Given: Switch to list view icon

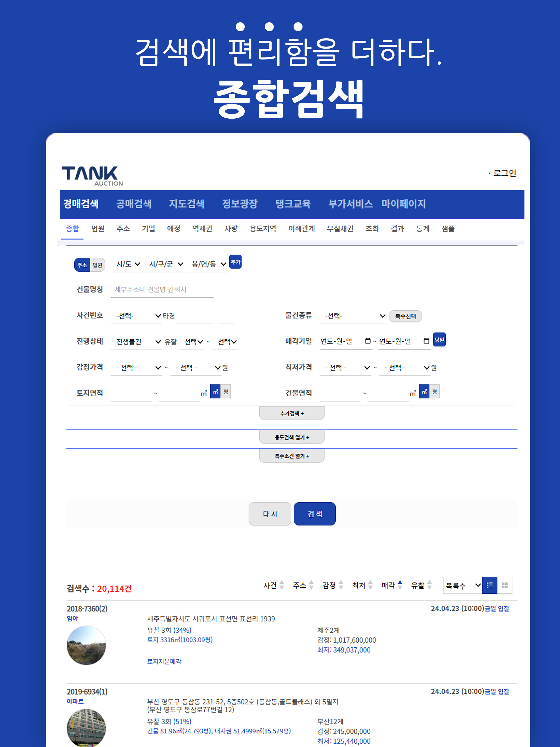Looking at the screenshot, I should pos(489,585).
